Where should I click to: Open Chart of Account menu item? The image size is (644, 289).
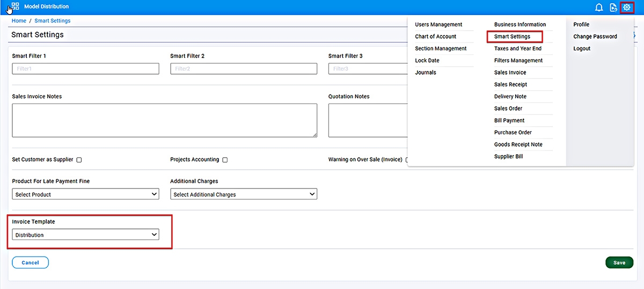coord(436,37)
